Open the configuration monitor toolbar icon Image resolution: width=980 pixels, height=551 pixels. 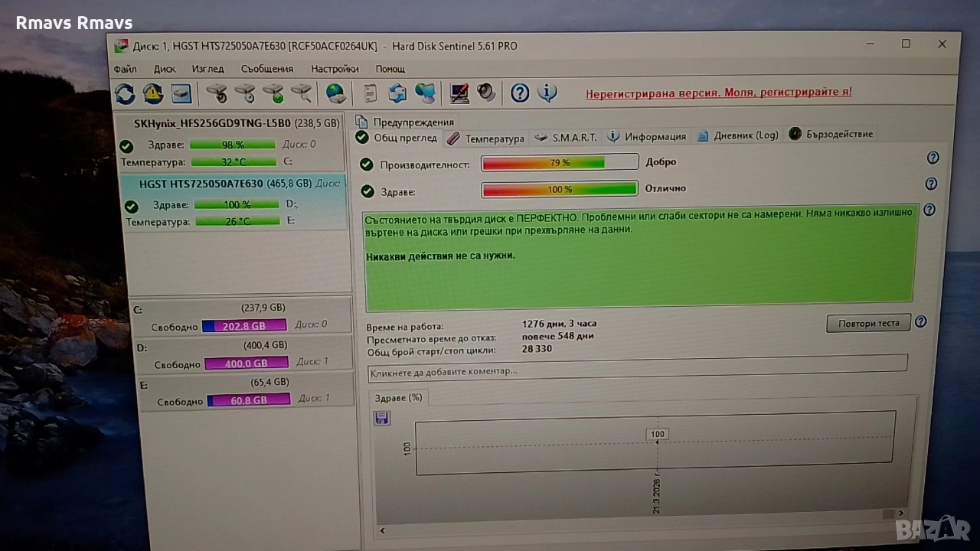click(x=459, y=93)
